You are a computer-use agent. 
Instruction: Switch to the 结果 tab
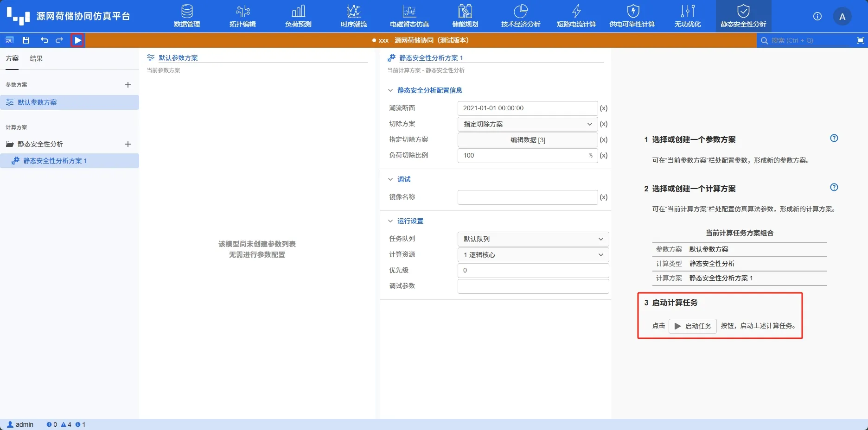tap(36, 58)
